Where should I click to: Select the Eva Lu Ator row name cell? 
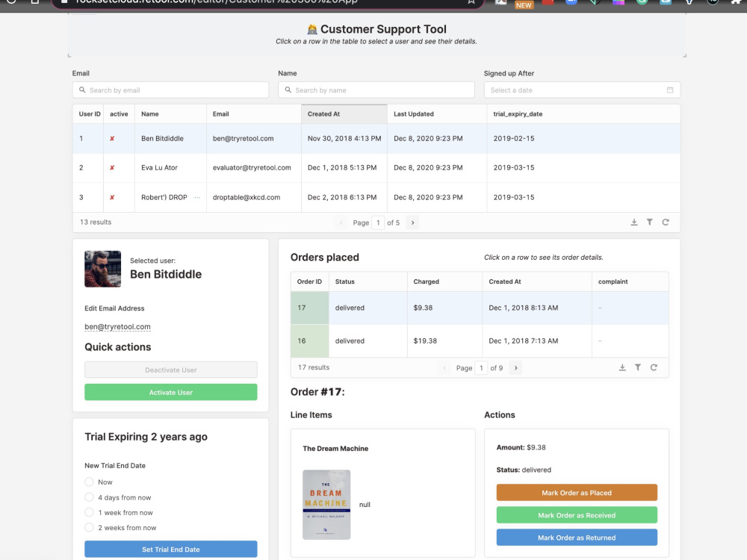pyautogui.click(x=170, y=167)
